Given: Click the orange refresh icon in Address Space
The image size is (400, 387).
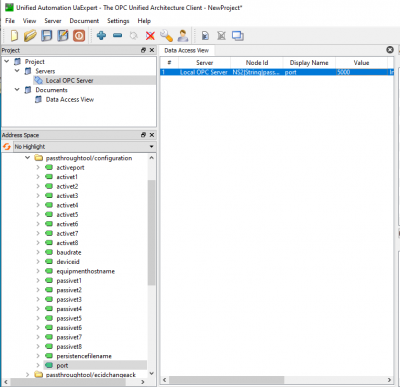Looking at the screenshot, I should 7,147.
